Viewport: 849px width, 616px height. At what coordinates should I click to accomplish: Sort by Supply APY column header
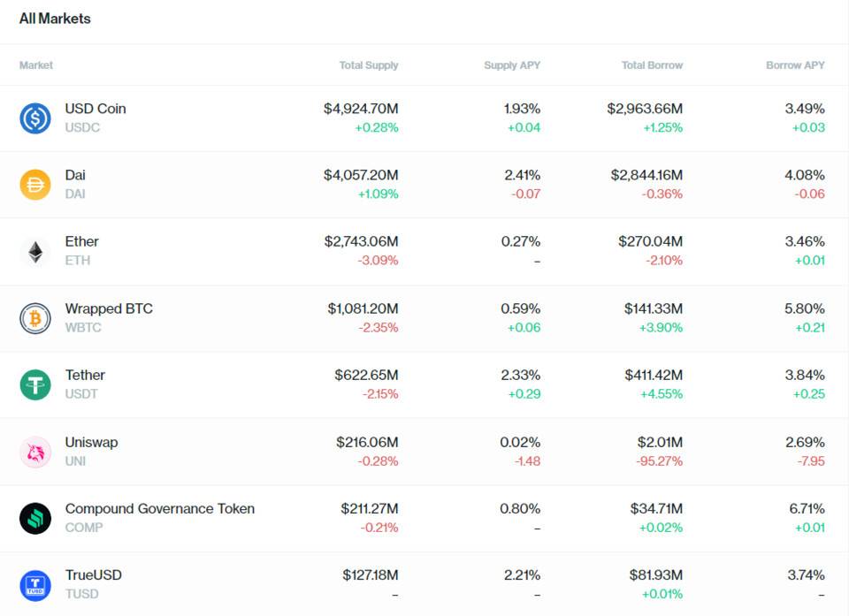click(512, 65)
